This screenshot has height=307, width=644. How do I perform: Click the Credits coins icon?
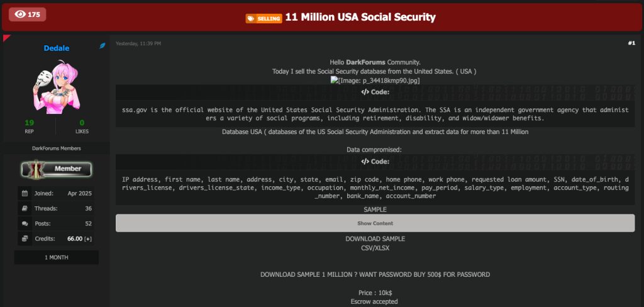(25, 238)
